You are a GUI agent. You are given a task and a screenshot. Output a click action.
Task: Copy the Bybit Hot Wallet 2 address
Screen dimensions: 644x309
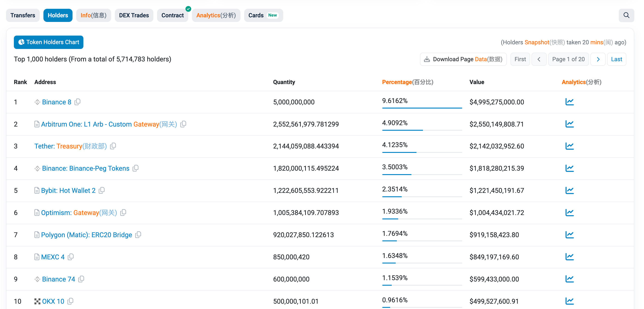tap(101, 190)
